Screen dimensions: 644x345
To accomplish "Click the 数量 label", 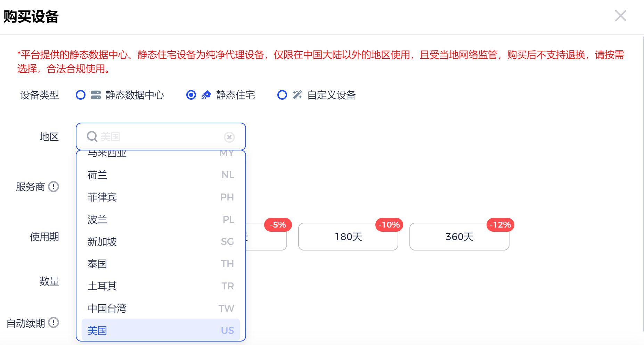I will [49, 281].
